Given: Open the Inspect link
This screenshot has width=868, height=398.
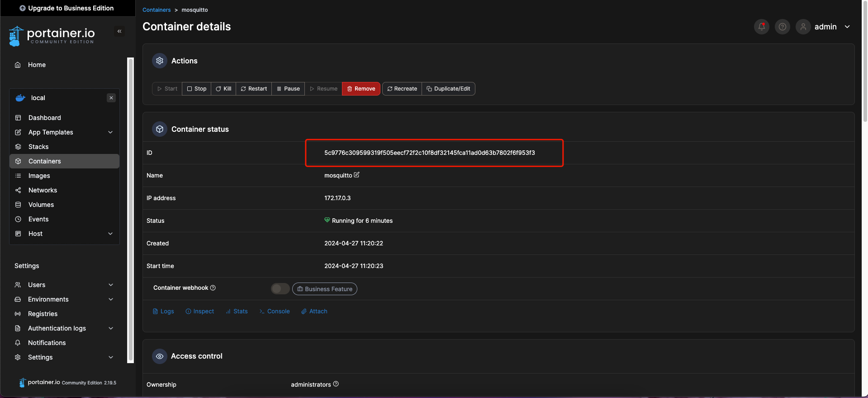Looking at the screenshot, I should pyautogui.click(x=200, y=311).
